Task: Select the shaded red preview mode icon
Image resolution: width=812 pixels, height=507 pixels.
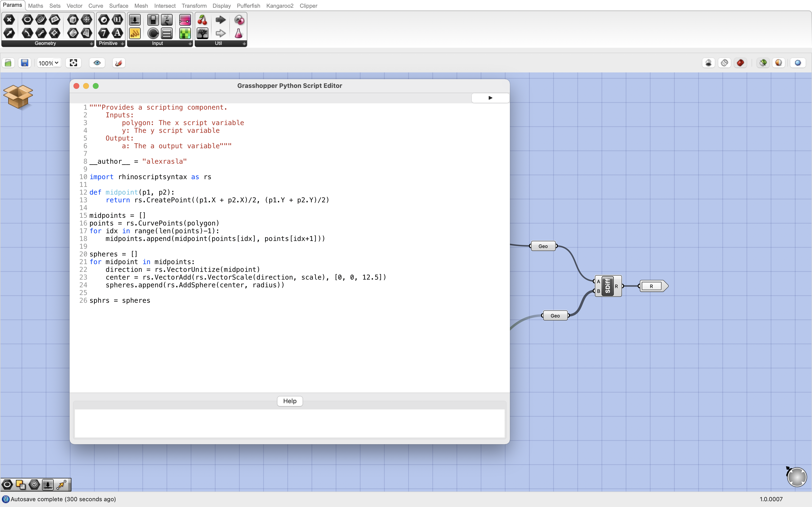Action: [x=740, y=63]
